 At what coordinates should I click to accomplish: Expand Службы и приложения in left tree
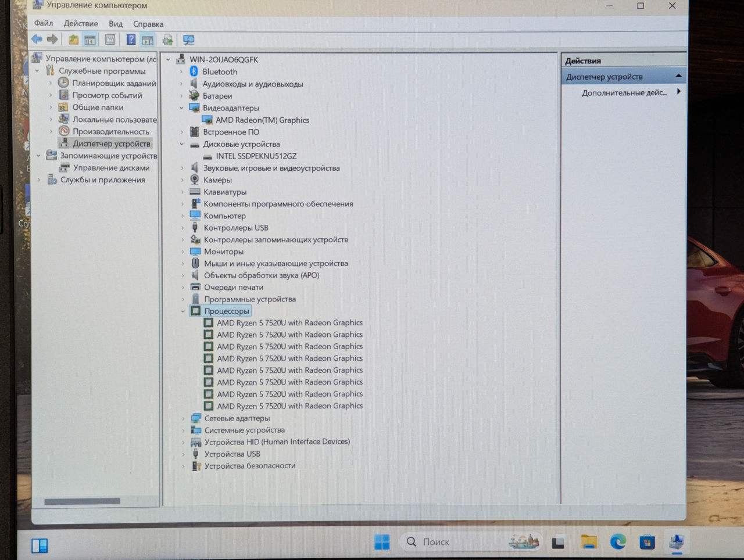click(38, 180)
